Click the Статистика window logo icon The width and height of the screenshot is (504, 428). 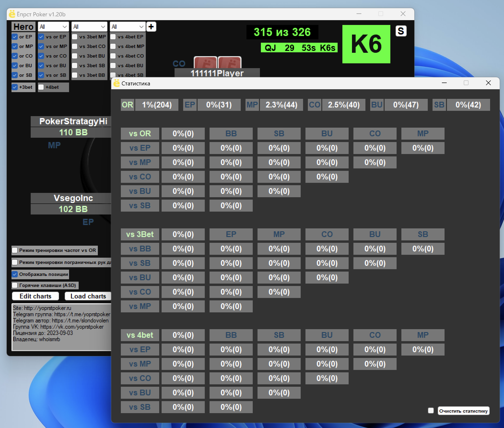[x=117, y=83]
